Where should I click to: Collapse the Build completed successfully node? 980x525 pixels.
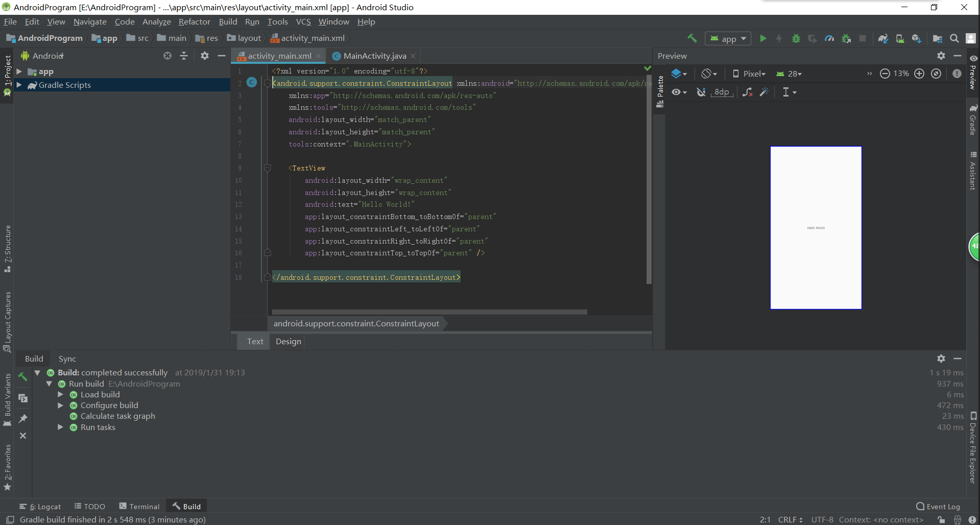[x=37, y=373]
